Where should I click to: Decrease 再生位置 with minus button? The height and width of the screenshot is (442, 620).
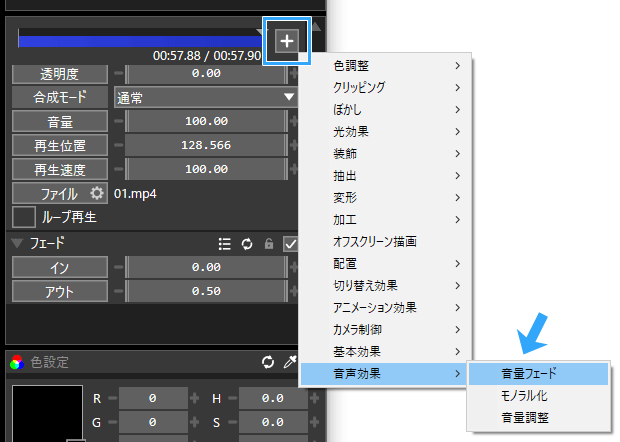click(119, 145)
